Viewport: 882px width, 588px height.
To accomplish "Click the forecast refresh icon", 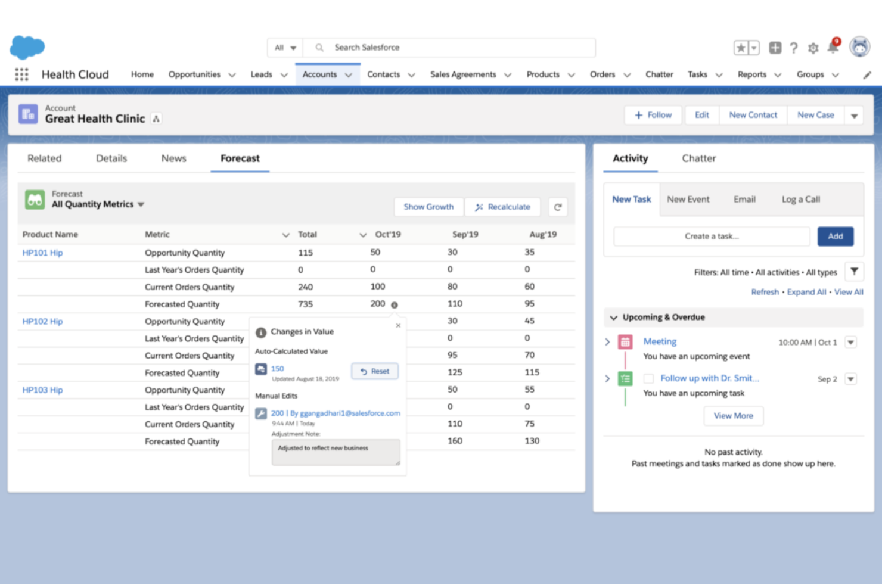I will [x=558, y=207].
